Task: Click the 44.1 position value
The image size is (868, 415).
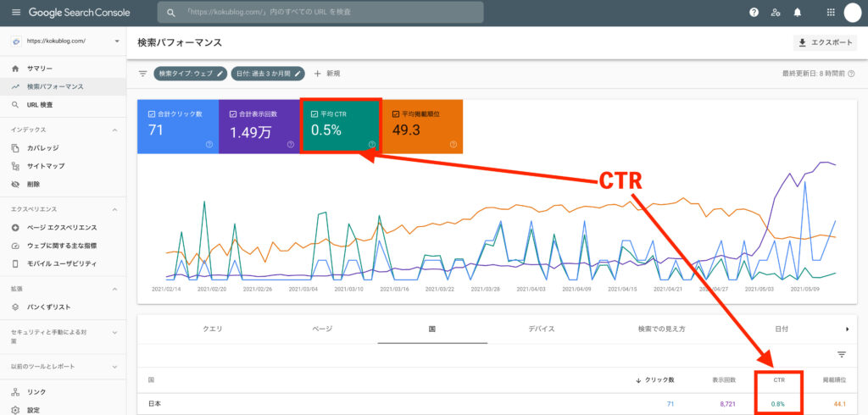Action: [840, 405]
